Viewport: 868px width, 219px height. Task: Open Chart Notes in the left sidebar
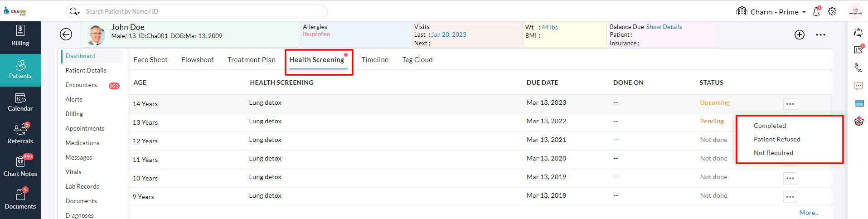click(x=20, y=167)
